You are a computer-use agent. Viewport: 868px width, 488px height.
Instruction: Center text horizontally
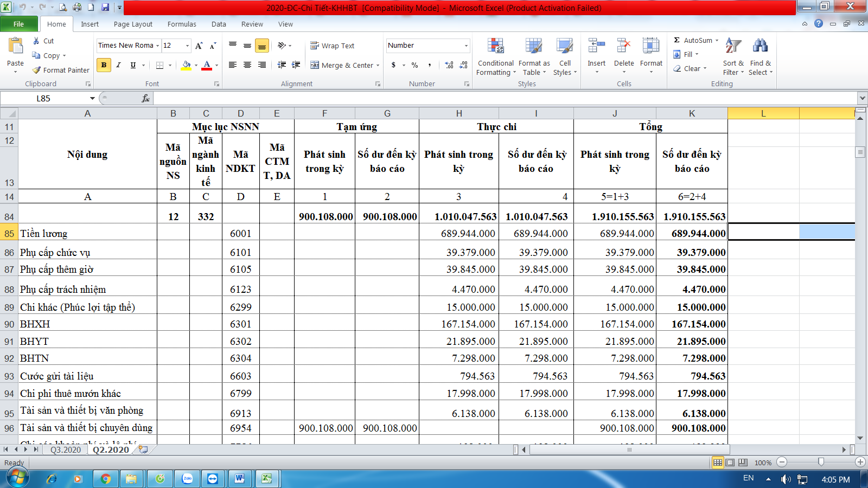(247, 65)
